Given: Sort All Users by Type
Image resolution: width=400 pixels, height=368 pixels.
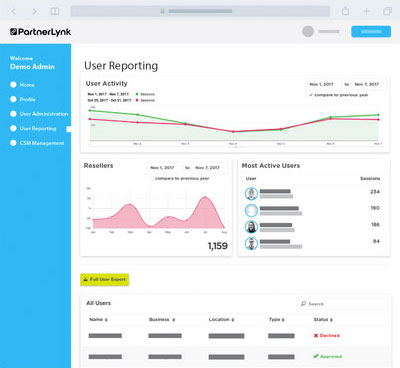Looking at the screenshot, I should coord(277,319).
